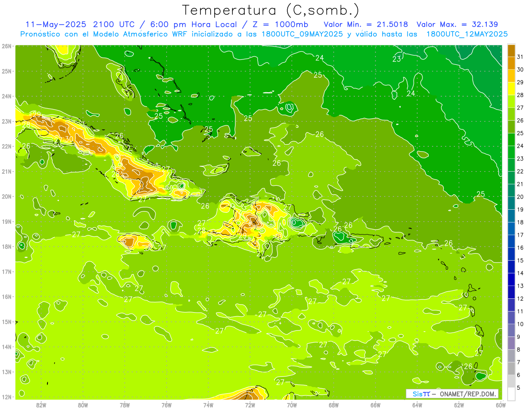Click the '12N' latitude axis label

pyautogui.click(x=7, y=397)
